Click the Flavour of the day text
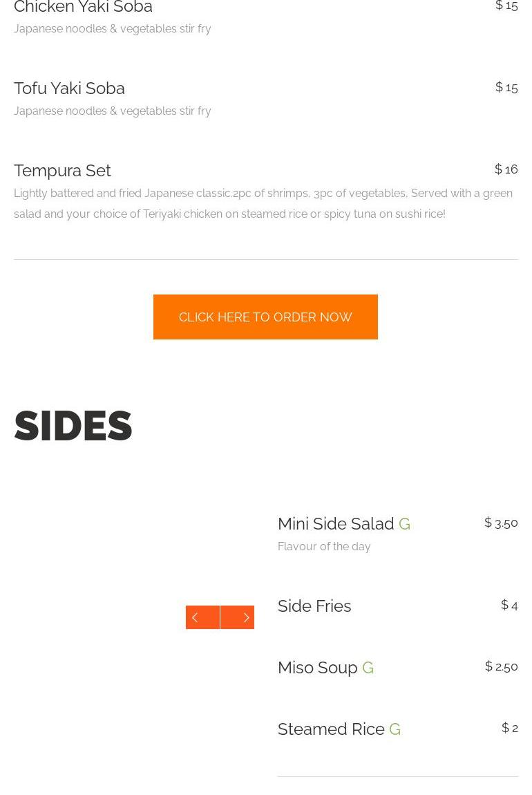 point(324,547)
